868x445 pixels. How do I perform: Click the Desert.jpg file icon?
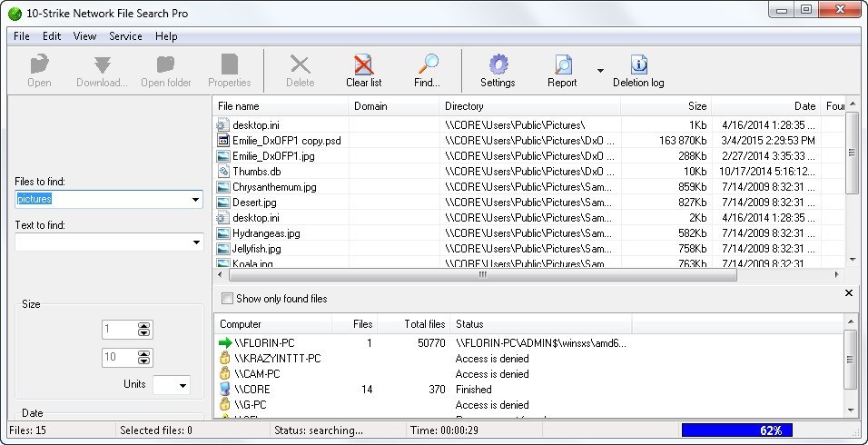click(x=223, y=203)
